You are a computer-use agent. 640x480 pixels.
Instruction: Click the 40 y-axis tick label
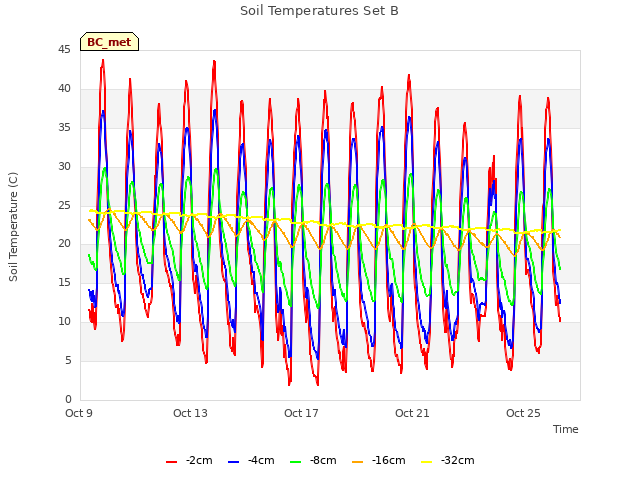pyautogui.click(x=64, y=89)
